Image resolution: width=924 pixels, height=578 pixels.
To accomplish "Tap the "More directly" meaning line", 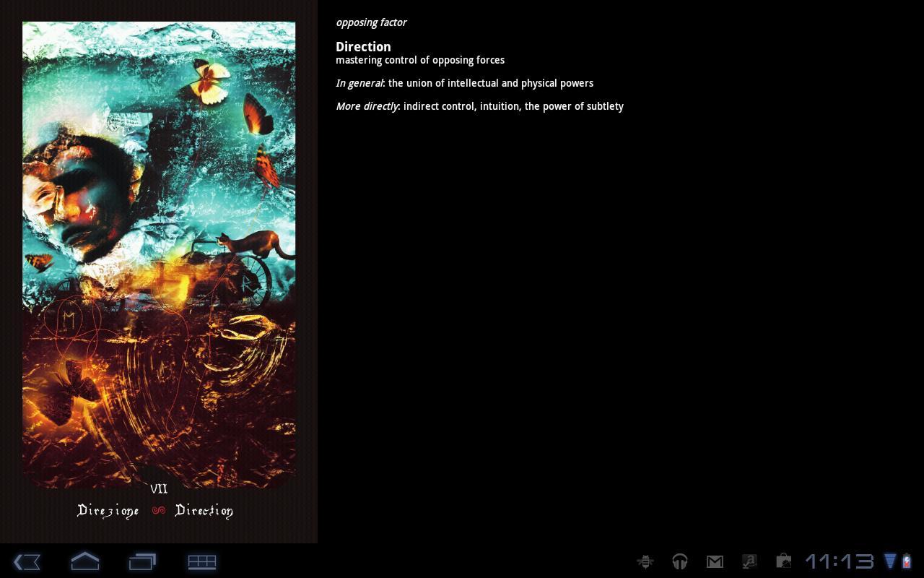I will [x=479, y=106].
